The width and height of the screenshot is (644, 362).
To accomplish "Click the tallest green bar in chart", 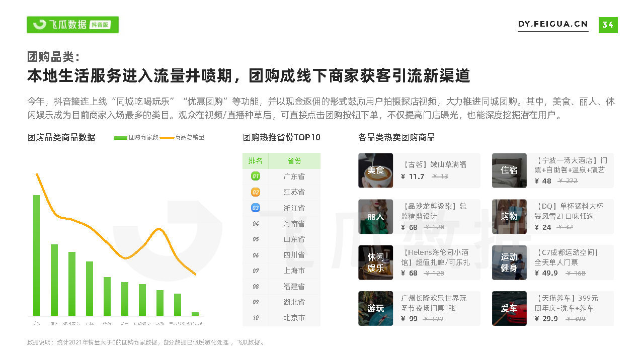I will (37, 255).
